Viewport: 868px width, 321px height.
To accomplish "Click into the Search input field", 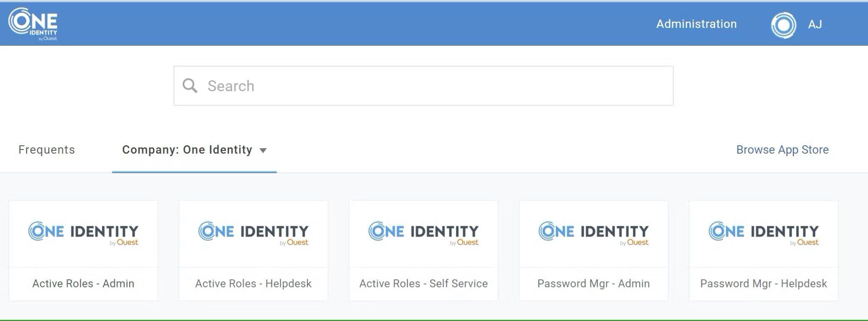I will pyautogui.click(x=381, y=86).
